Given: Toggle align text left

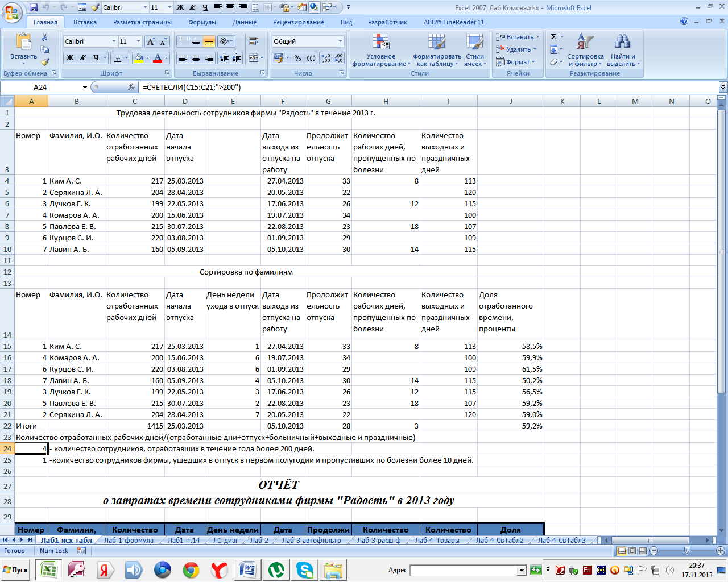Looking at the screenshot, I should click(x=183, y=58).
